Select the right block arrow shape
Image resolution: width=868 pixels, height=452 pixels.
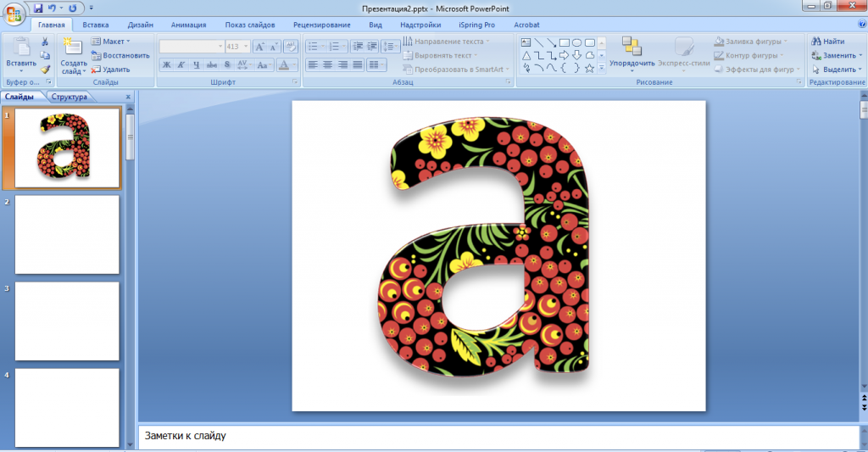564,55
